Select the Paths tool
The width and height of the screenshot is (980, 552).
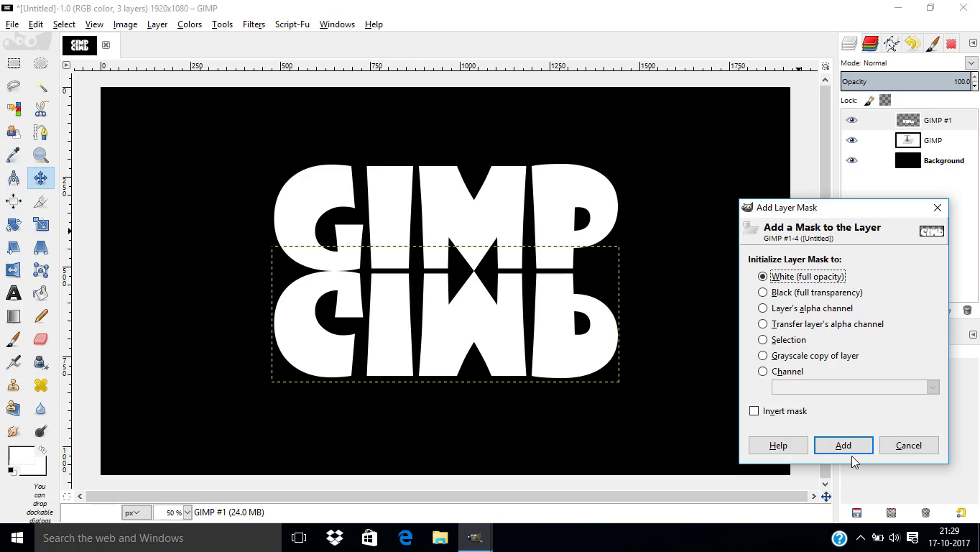41,132
